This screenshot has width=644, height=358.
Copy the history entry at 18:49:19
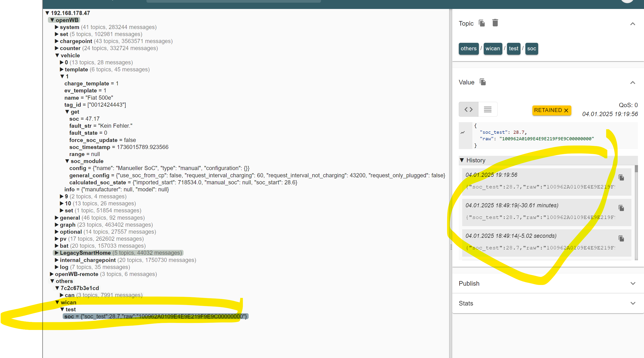point(621,208)
